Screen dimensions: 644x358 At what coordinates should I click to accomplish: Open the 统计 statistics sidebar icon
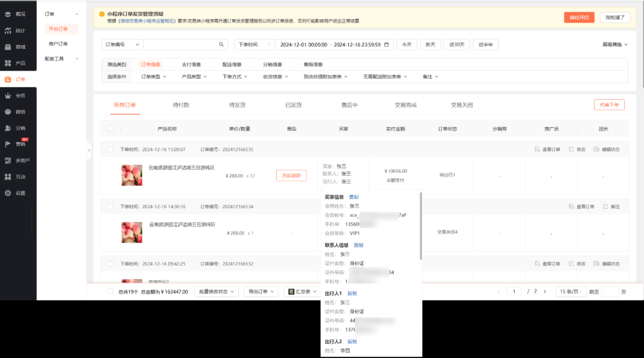coord(8,31)
